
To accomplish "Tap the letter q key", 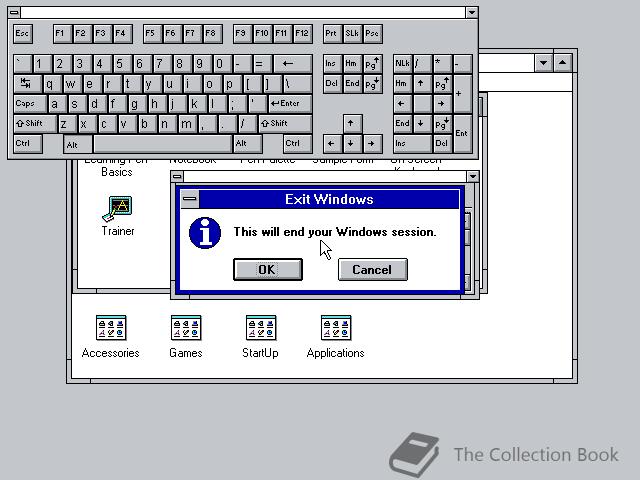I will coord(52,84).
